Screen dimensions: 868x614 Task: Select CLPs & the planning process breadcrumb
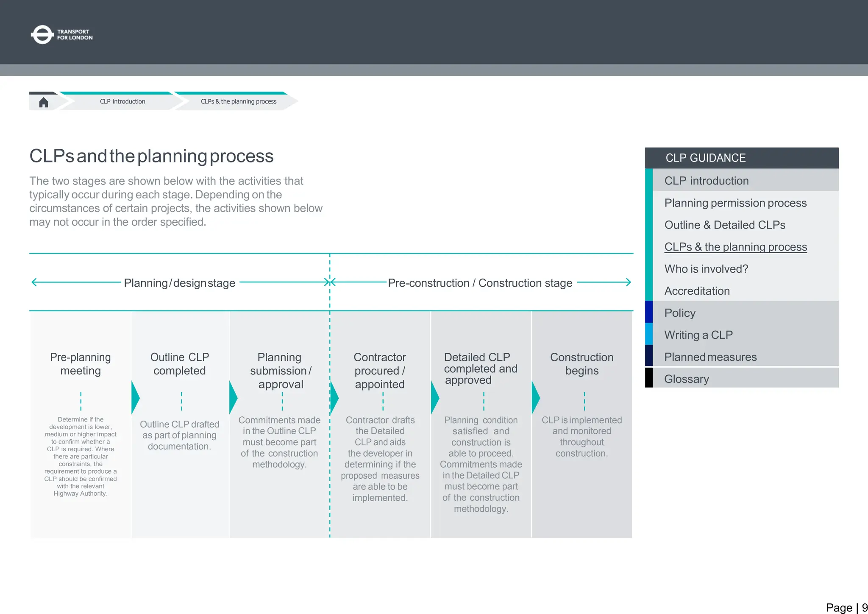pyautogui.click(x=239, y=102)
